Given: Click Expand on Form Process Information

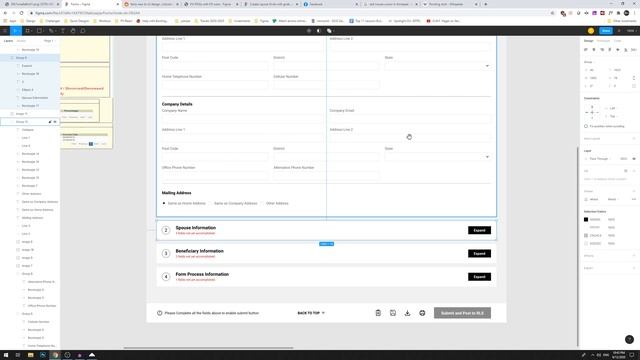Looking at the screenshot, I should coord(479,277).
